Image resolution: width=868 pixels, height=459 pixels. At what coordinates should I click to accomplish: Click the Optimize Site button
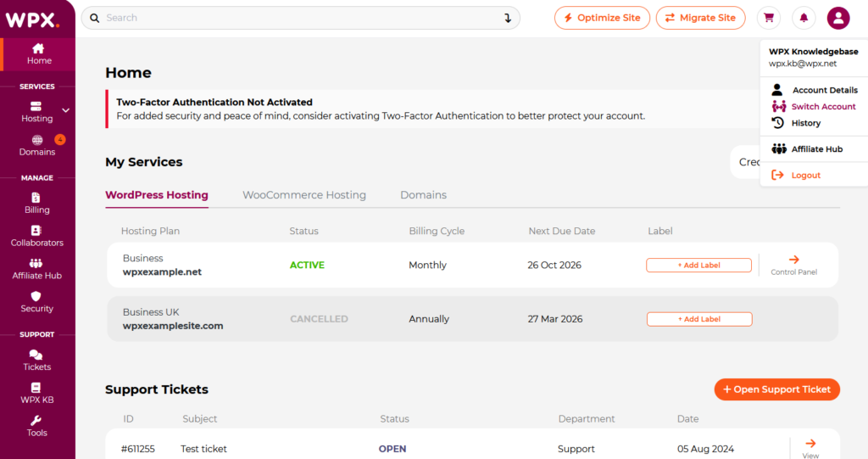[x=602, y=19]
